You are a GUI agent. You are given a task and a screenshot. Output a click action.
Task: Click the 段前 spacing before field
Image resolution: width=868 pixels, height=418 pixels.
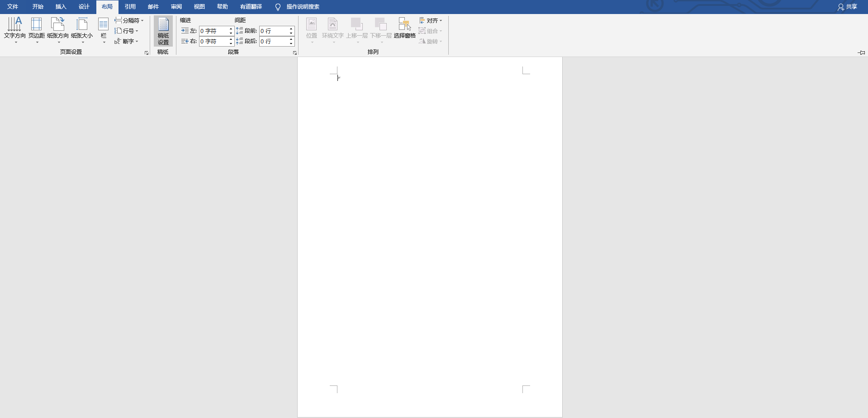click(x=274, y=31)
